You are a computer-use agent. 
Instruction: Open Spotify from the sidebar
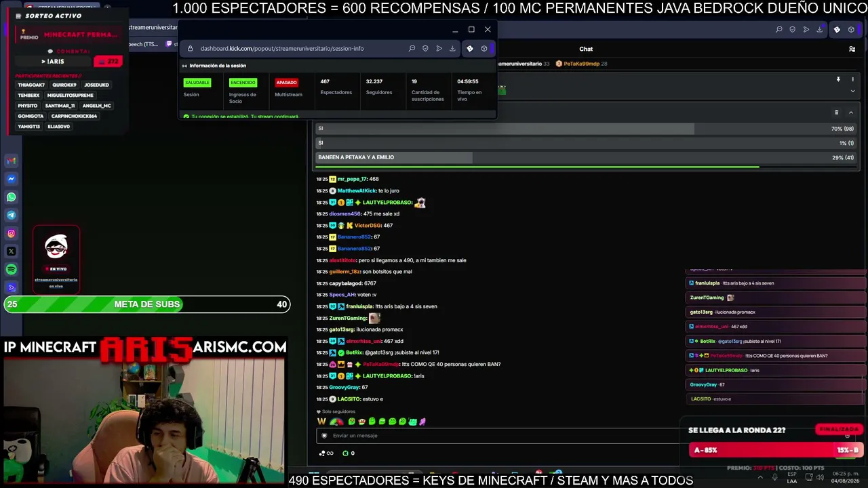click(x=11, y=270)
